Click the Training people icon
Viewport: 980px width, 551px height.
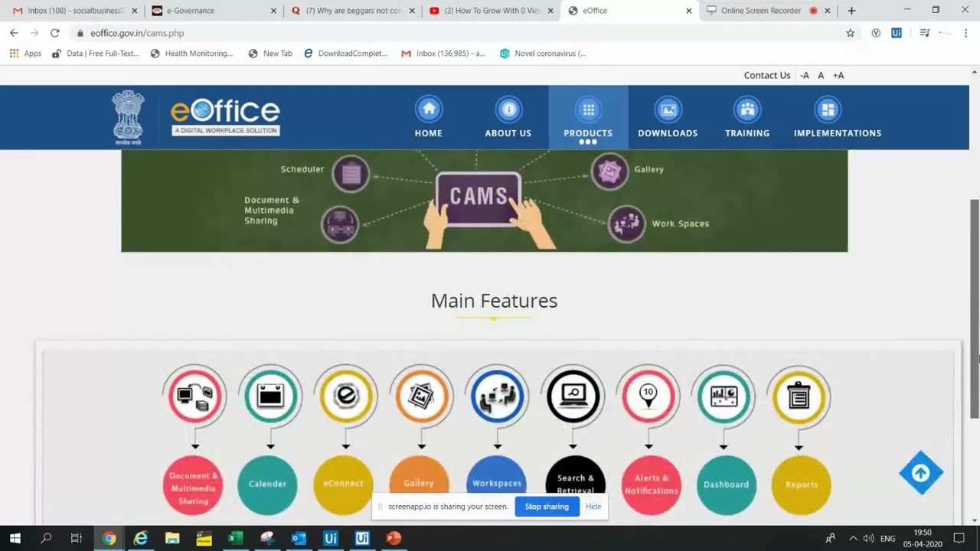(x=747, y=109)
